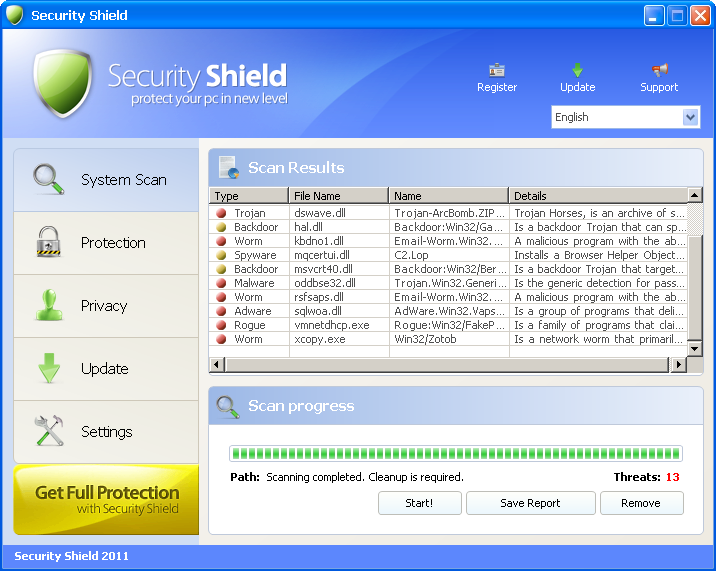Viewport: 716px width, 571px height.
Task: Click the yellow dot beside Spyware
Action: 221,255
